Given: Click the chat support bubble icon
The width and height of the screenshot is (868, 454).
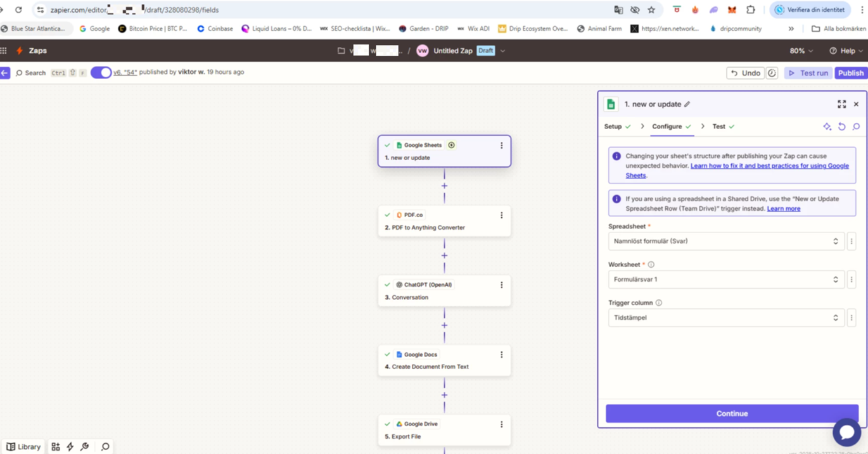Looking at the screenshot, I should coord(846,433).
